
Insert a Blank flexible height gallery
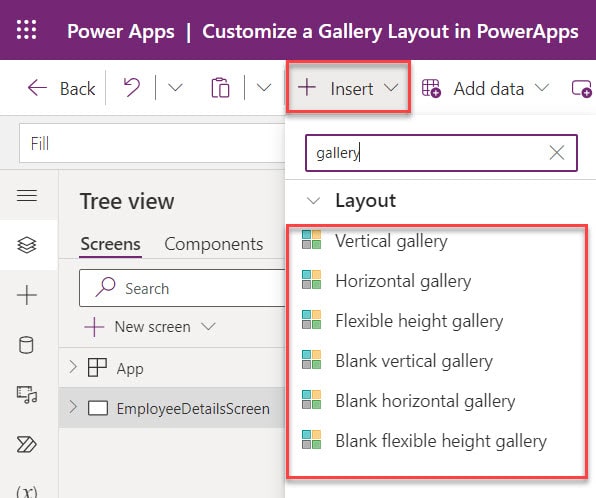pos(436,441)
